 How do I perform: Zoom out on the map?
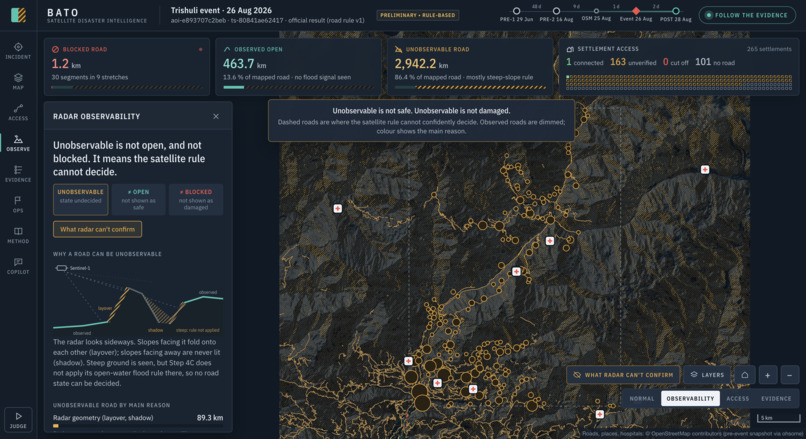pos(790,375)
